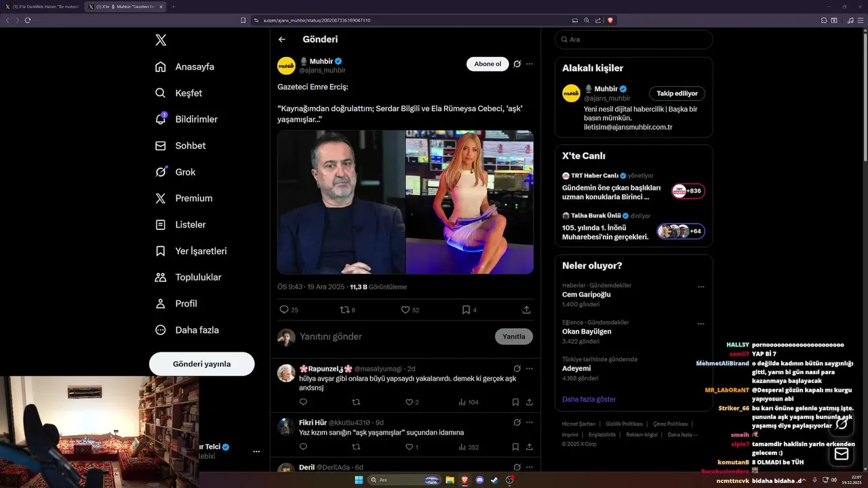The width and height of the screenshot is (868, 488).
Task: Click the Ara search box on X
Action: 633,39
